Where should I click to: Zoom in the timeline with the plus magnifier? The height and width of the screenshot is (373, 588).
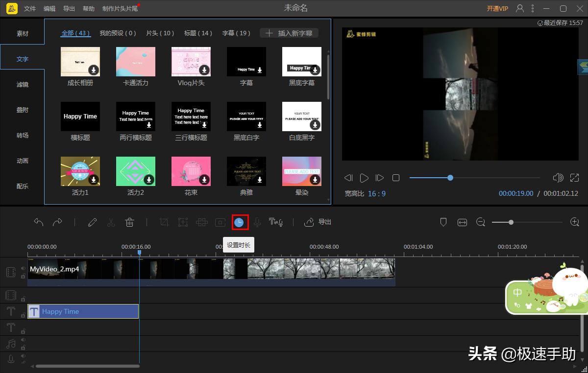[x=575, y=222]
